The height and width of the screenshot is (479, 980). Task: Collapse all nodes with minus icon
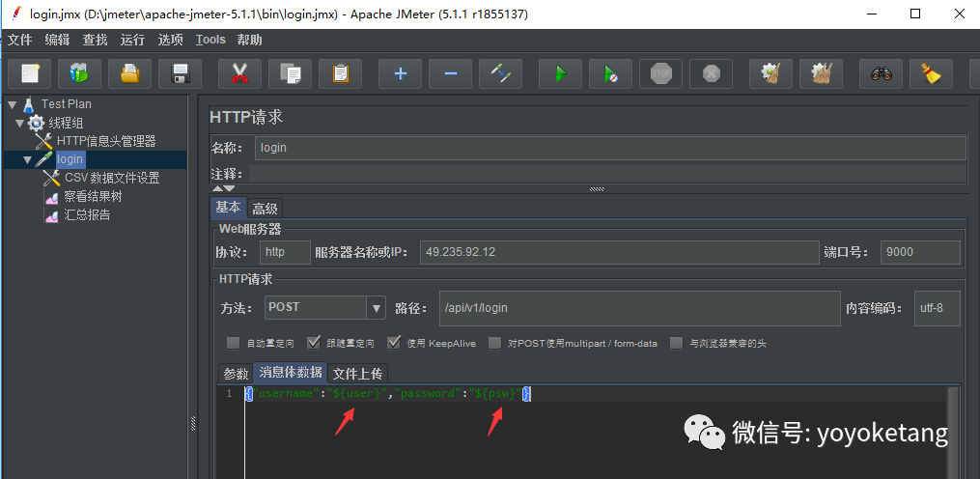point(450,73)
